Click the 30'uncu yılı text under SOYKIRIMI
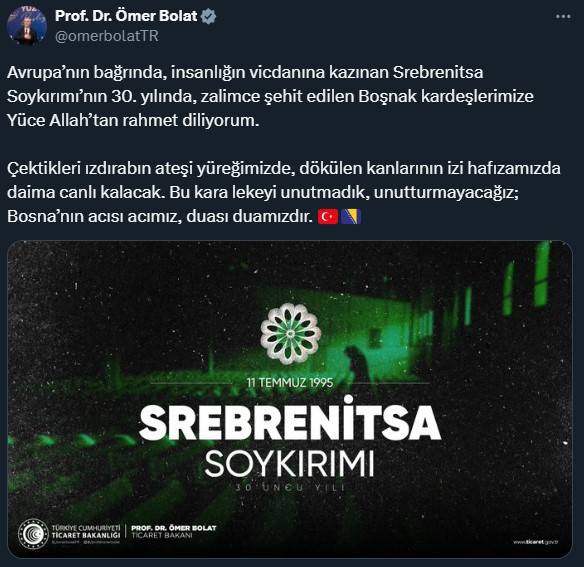Image resolution: width=584 pixels, height=567 pixels. point(290,487)
